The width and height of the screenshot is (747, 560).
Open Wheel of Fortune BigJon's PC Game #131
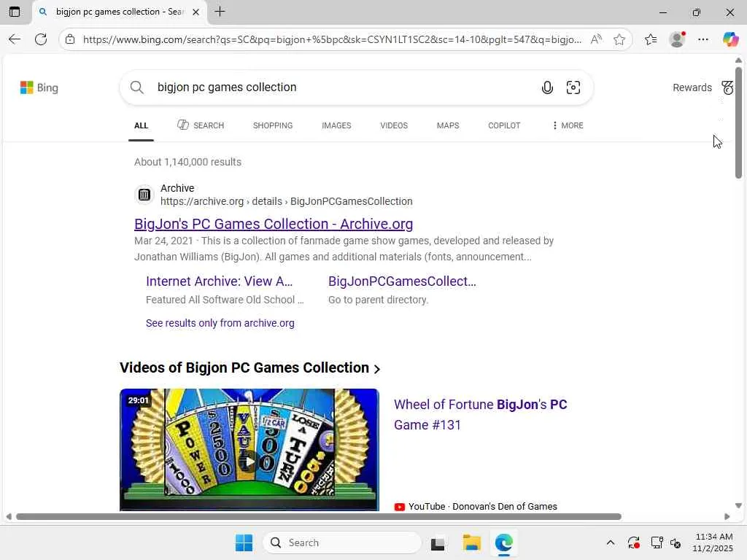(480, 414)
